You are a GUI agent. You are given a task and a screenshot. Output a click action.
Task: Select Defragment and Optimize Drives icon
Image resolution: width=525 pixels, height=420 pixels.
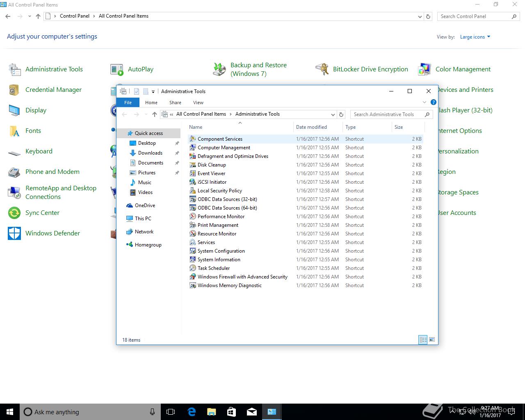tap(193, 156)
